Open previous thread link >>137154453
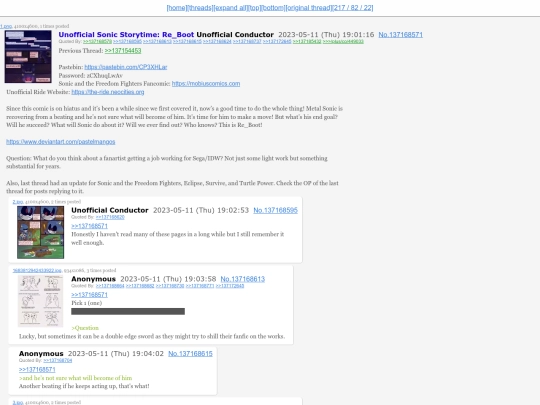The width and height of the screenshot is (540, 405). tap(123, 51)
